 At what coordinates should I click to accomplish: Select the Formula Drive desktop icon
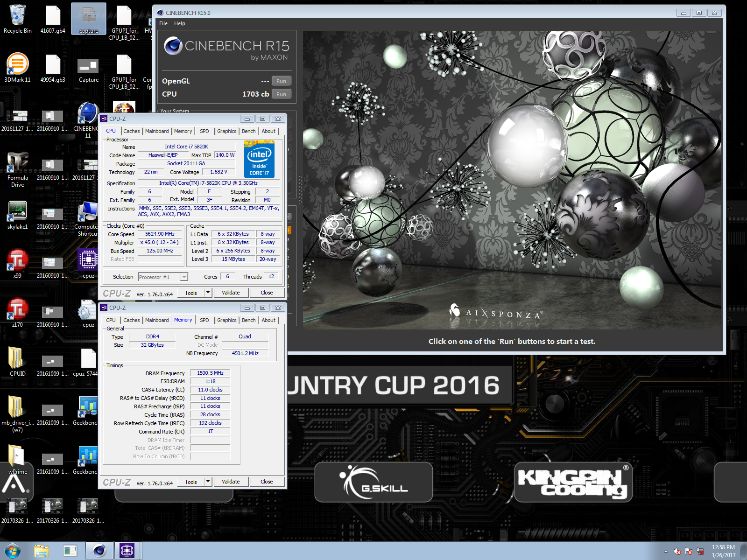(17, 169)
